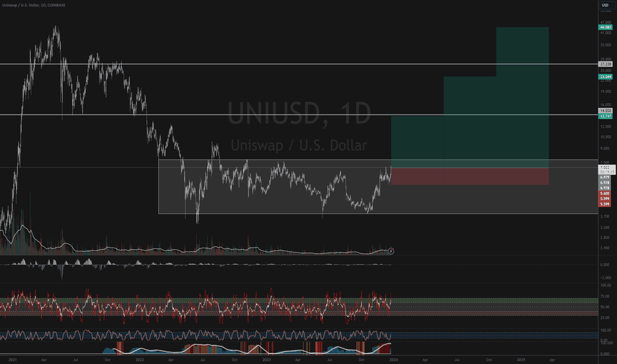
Task: Click the 35.000 tick on the price scale
Action: 605,45
